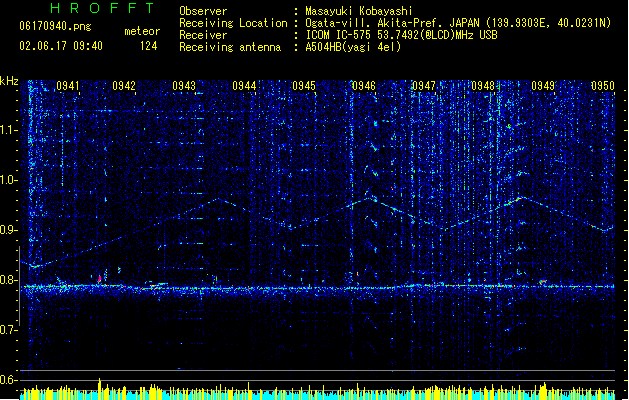Click the 0.8 kHz axis label

point(8,280)
